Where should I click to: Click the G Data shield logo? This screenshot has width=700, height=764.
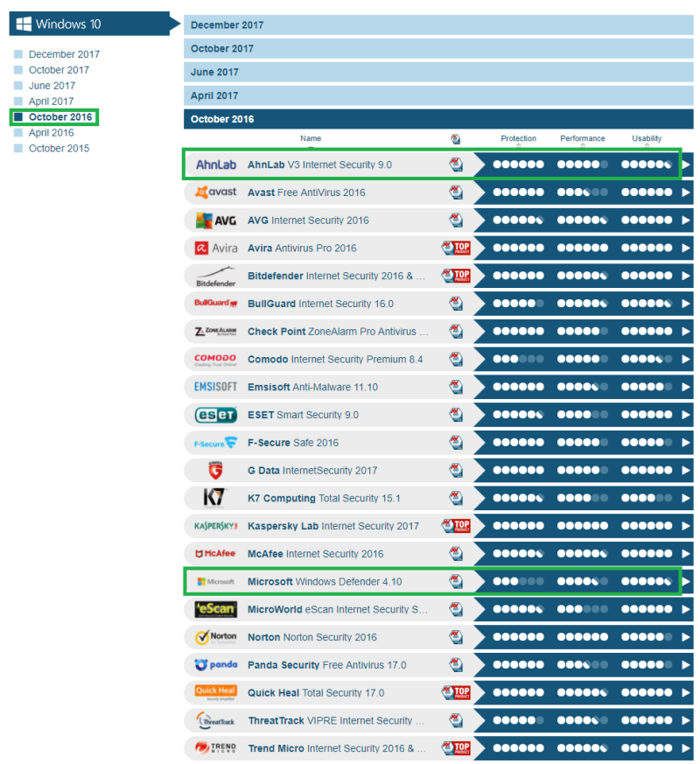[x=215, y=470]
